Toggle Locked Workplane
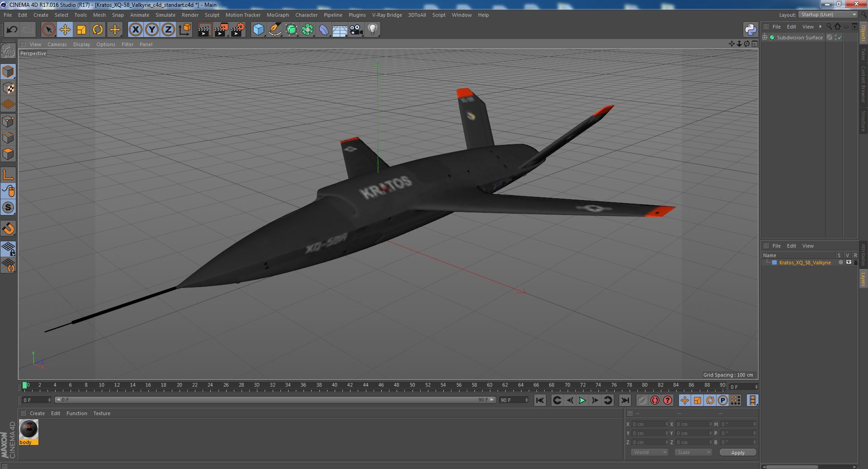868x469 pixels. coord(8,249)
